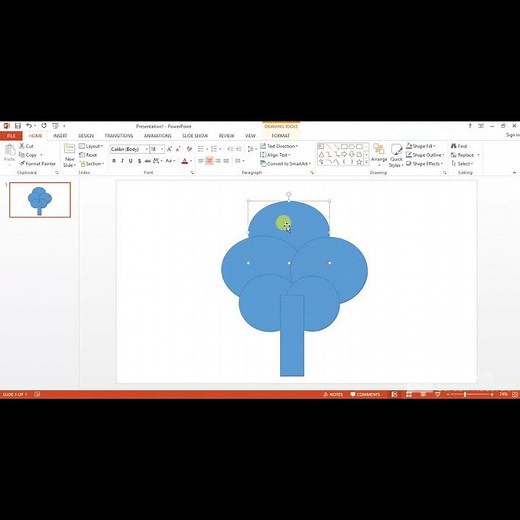
Task: Open the font size combo box
Action: (157, 149)
